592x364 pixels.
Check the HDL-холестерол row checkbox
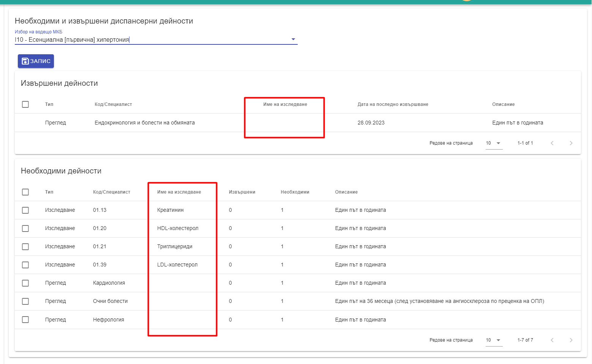25,228
